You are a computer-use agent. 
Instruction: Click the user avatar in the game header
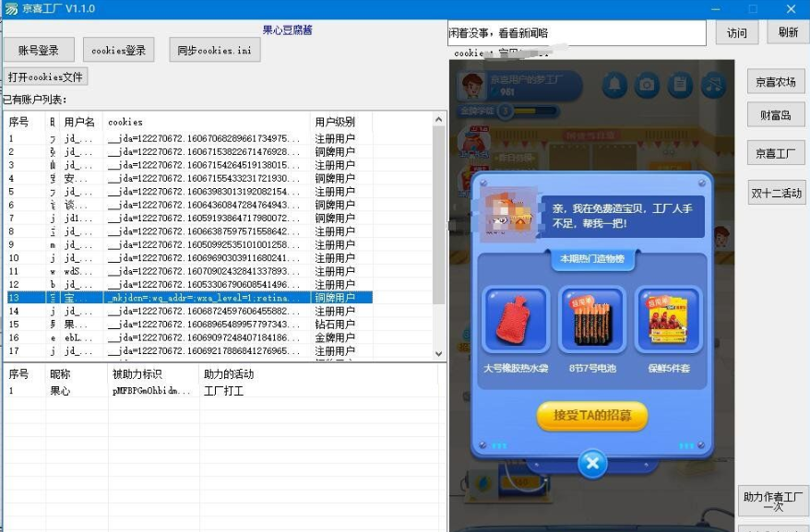click(x=472, y=85)
